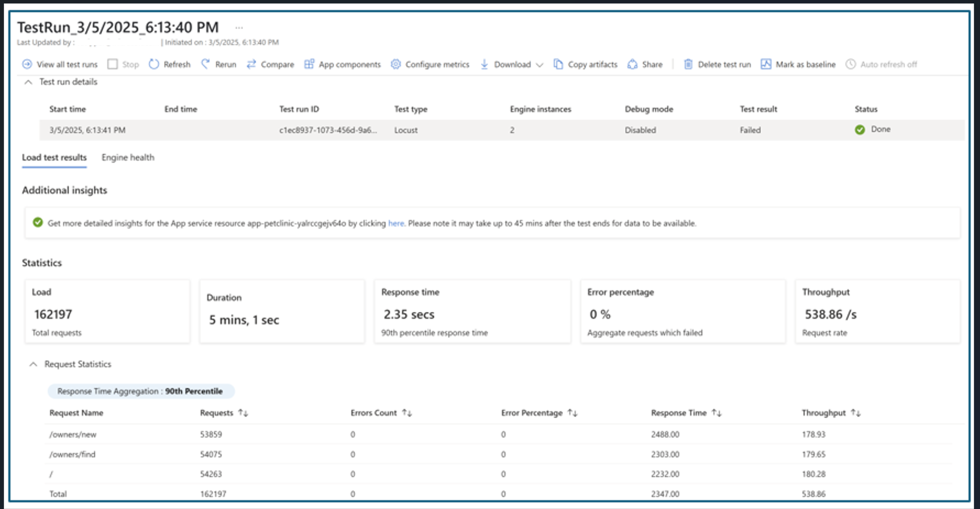Collapse the Test run details section
Viewport: 980px width, 509px height.
28,82
